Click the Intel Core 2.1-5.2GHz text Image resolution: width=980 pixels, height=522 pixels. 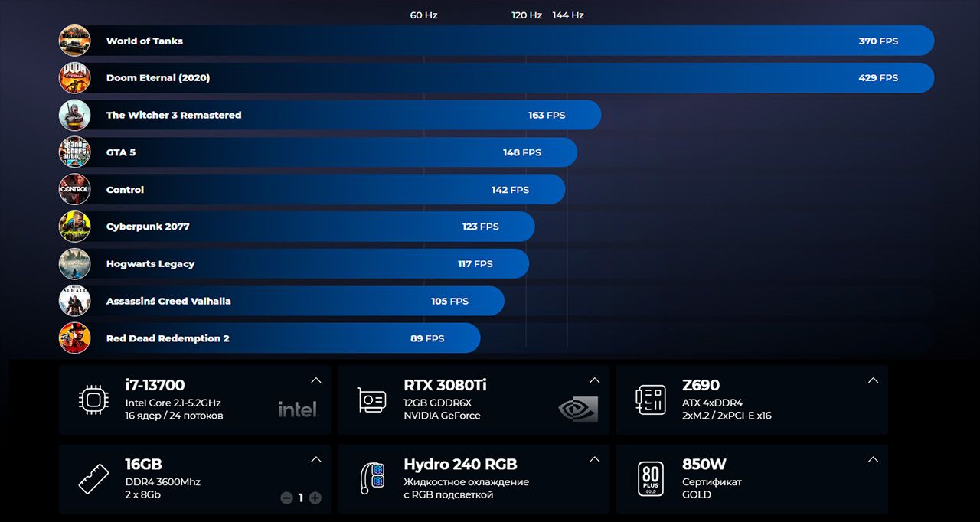pos(173,403)
